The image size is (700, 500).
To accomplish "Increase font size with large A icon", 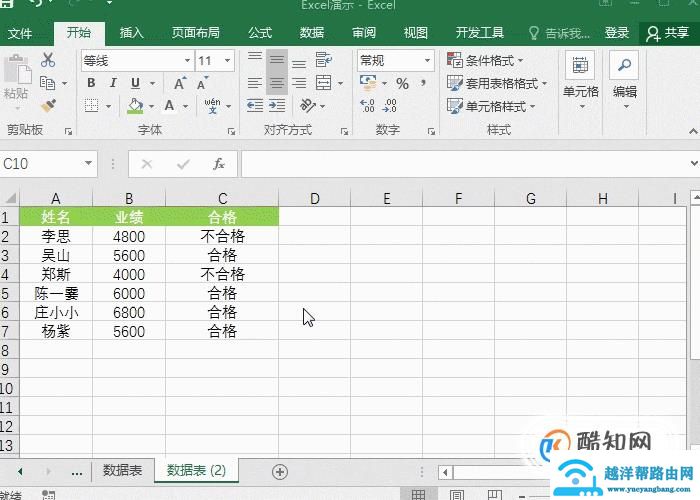I will pyautogui.click(x=180, y=83).
